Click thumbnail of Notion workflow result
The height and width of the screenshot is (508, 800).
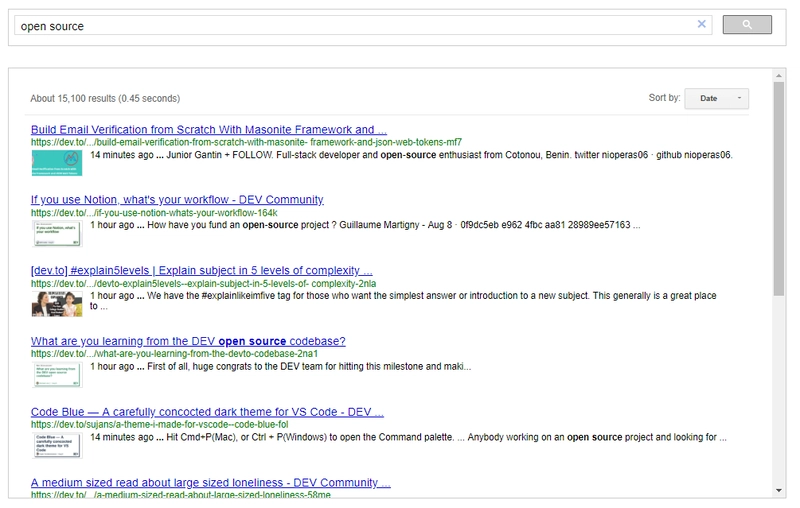(56, 233)
